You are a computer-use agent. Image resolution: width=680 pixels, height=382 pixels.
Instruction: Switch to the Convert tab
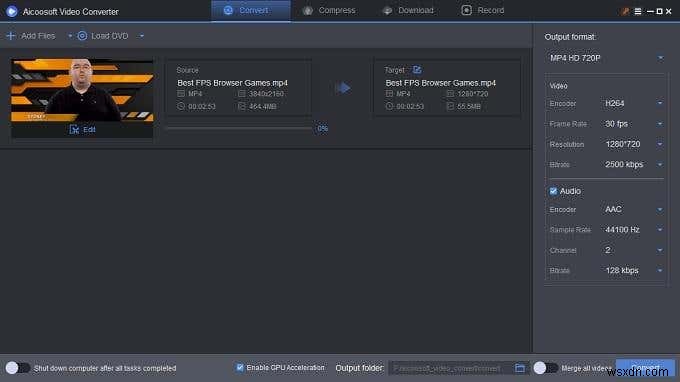coord(251,10)
